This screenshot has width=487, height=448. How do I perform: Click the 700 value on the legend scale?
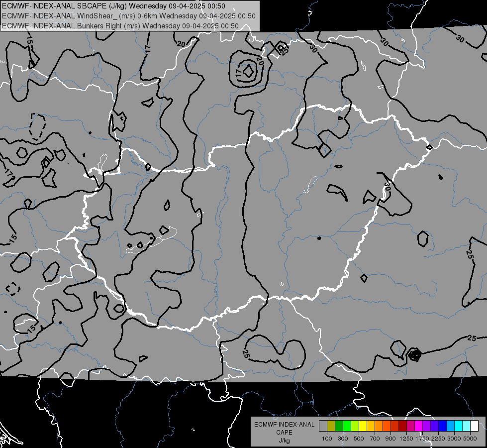click(375, 439)
